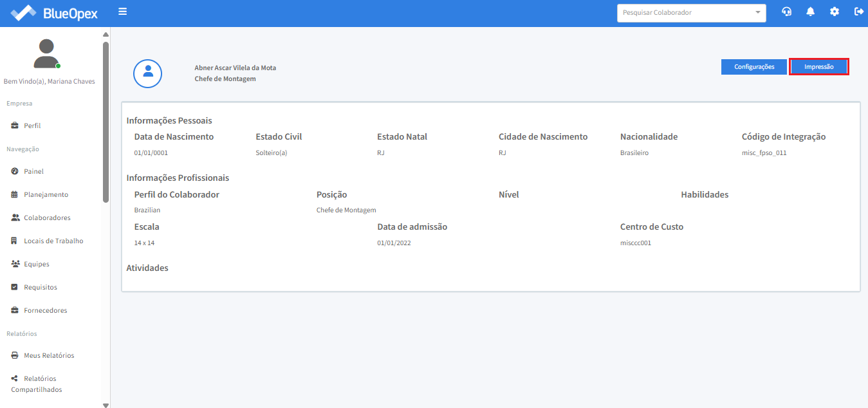This screenshot has height=408, width=868.
Task: Open the settings gear icon
Action: click(835, 12)
